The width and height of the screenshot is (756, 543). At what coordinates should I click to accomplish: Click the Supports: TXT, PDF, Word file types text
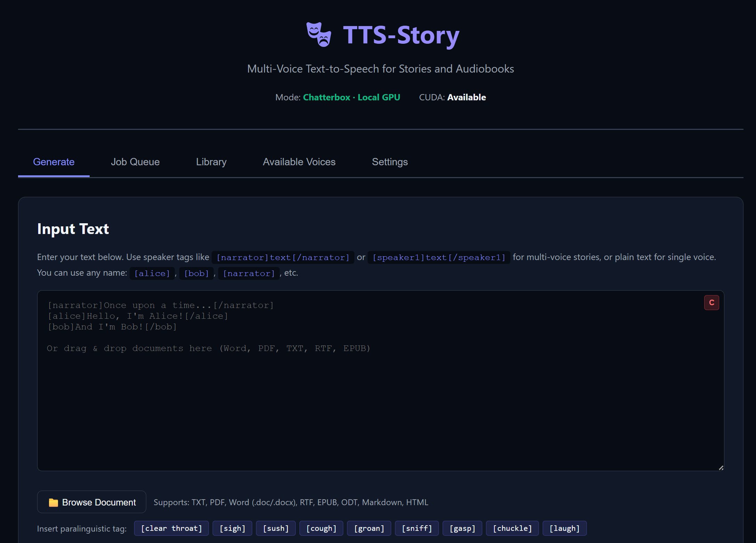(291, 502)
